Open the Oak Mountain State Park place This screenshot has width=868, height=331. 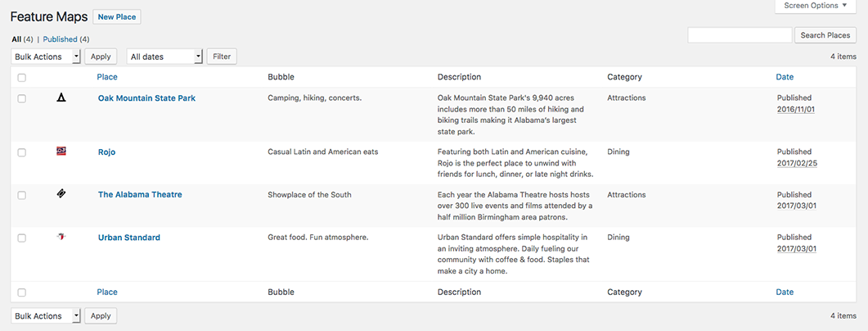tap(146, 98)
